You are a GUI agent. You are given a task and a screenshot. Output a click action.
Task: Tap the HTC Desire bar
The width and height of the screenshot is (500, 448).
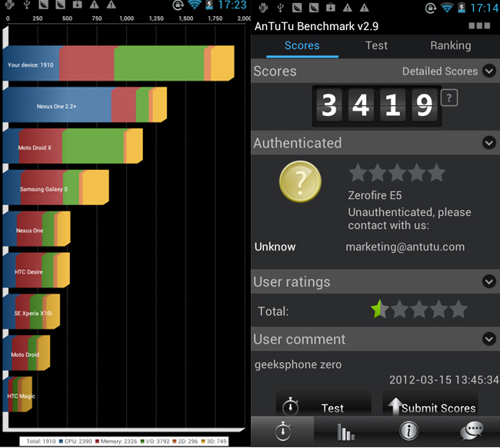click(36, 270)
